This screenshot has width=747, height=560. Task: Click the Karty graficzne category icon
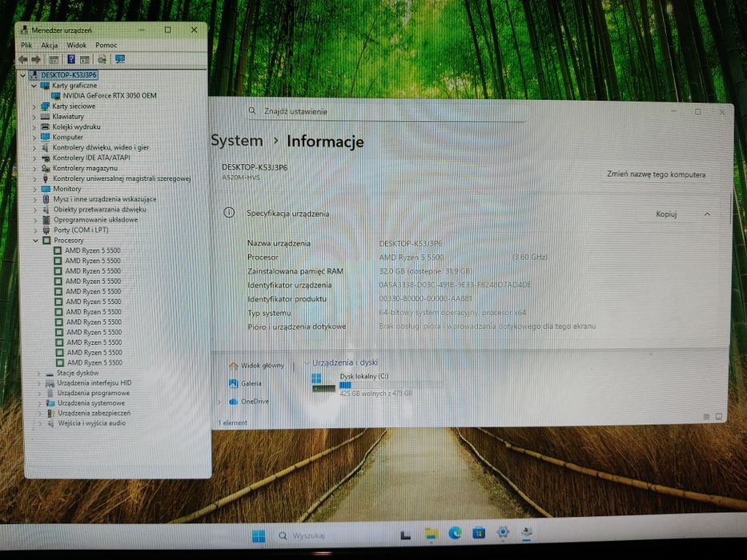point(46,86)
